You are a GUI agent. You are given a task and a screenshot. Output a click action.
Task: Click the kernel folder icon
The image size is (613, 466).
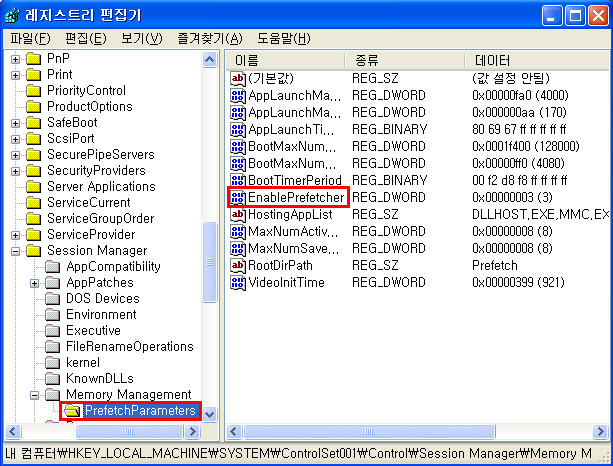(x=53, y=363)
